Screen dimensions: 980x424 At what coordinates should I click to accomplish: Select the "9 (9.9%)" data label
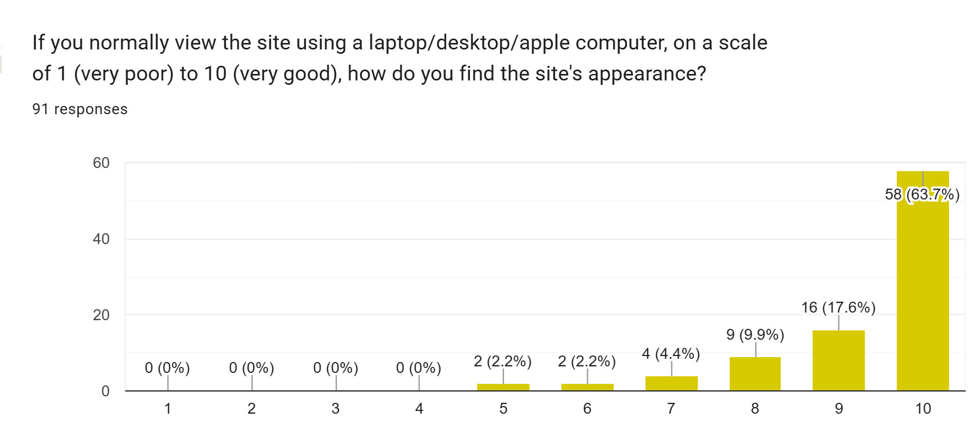pos(755,334)
